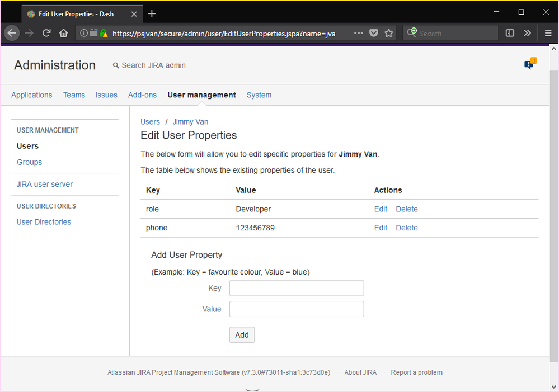Go to the browser home page
This screenshot has height=392, width=559.
[64, 33]
